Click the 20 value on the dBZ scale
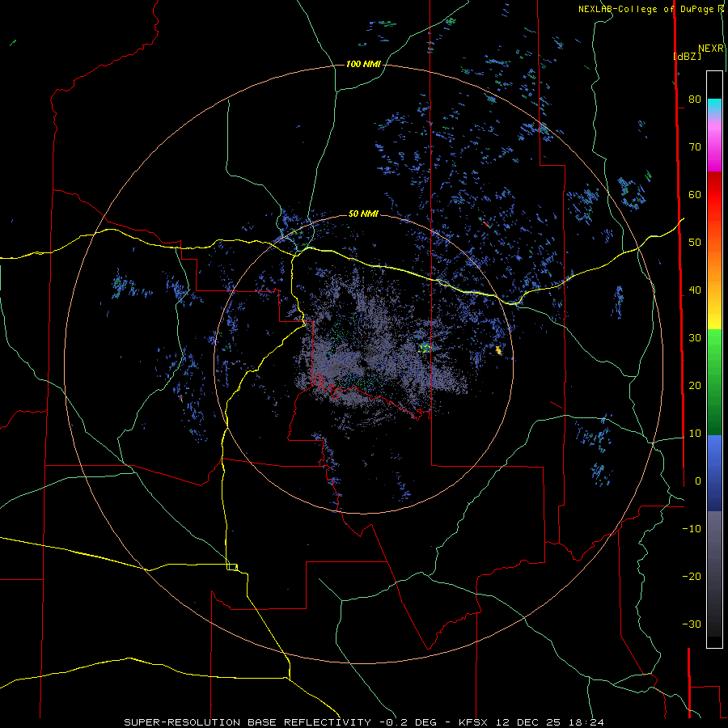Image resolution: width=728 pixels, height=728 pixels. point(695,386)
